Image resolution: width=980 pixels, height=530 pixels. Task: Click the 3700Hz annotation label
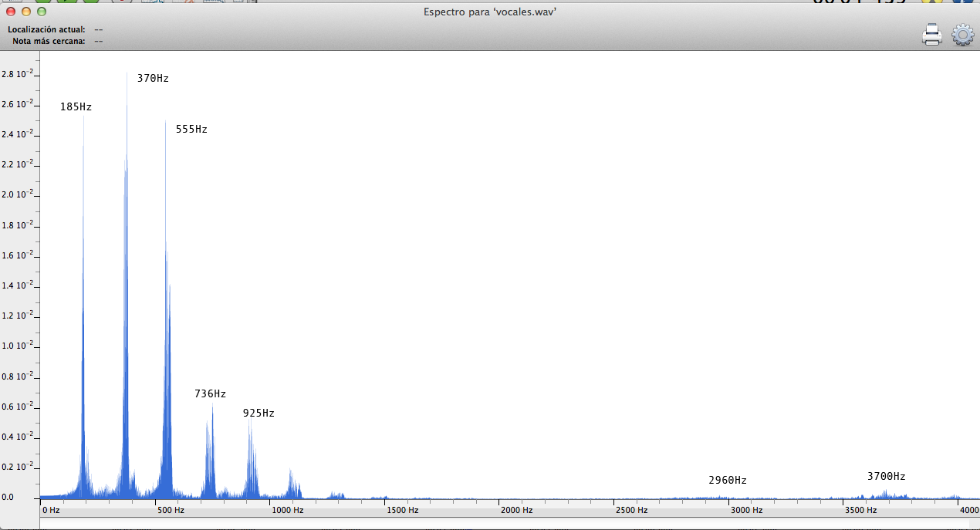coord(886,476)
